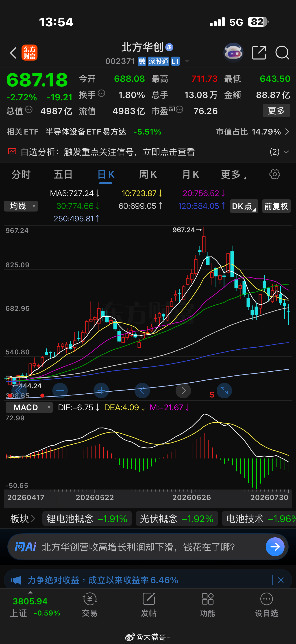Open the robot assistant avatar
296x644 pixels.
pyautogui.click(x=233, y=53)
